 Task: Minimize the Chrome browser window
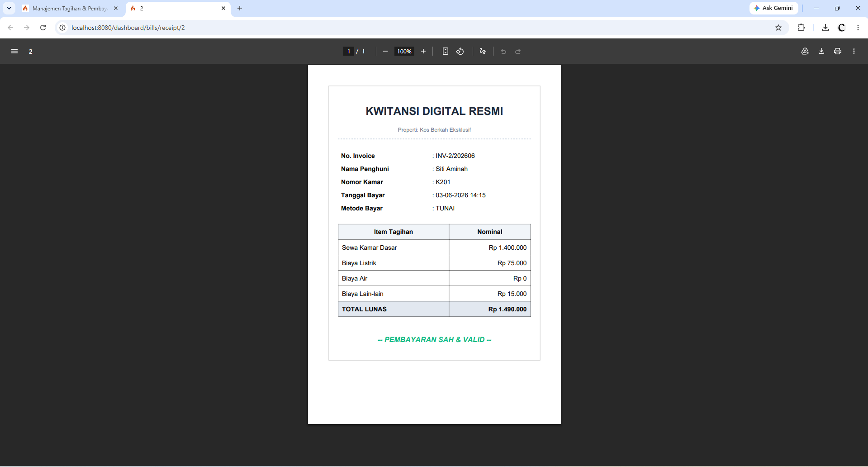pos(816,8)
